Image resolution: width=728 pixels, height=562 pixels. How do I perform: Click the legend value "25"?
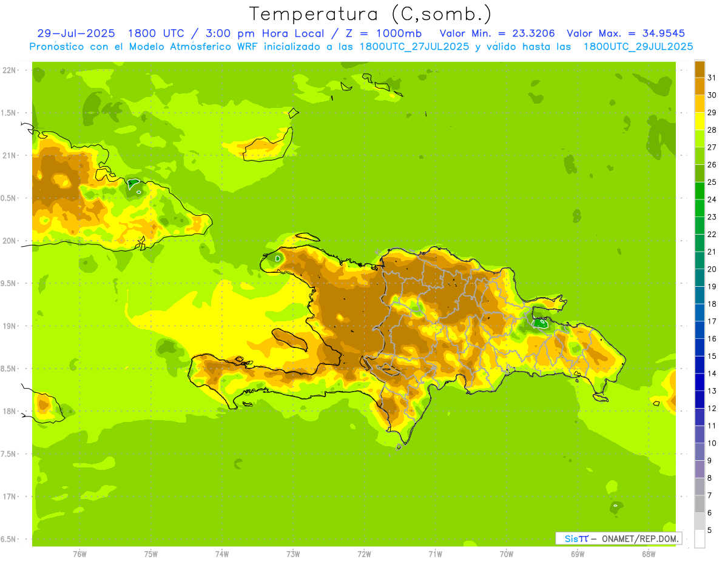(712, 182)
